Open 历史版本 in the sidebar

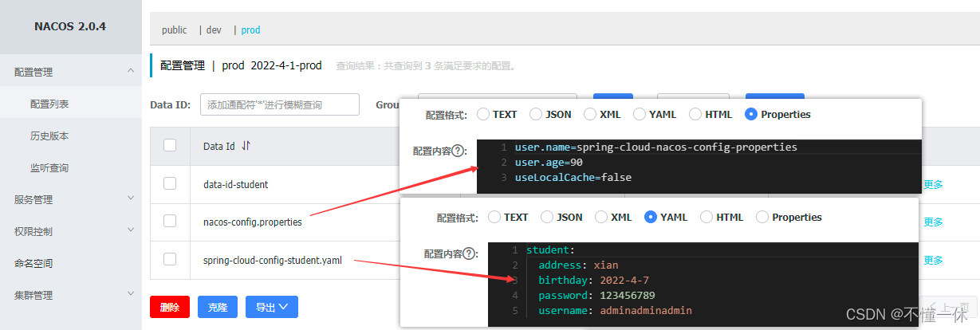point(49,136)
